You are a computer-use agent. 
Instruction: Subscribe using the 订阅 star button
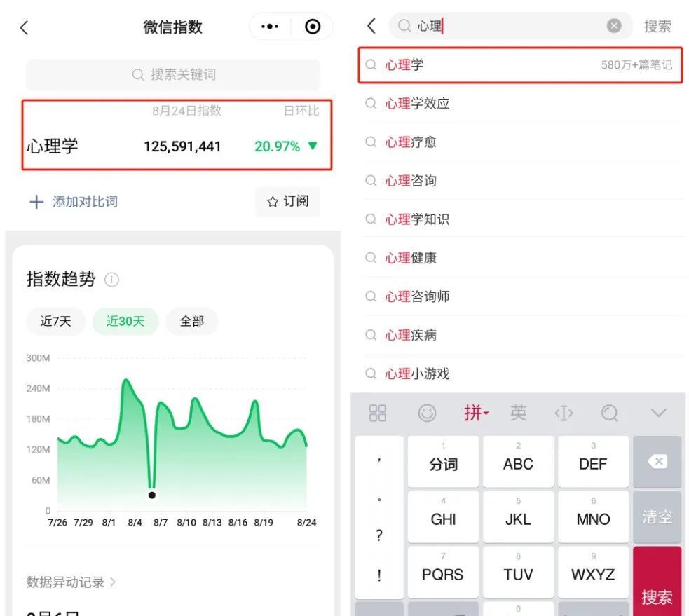288,202
